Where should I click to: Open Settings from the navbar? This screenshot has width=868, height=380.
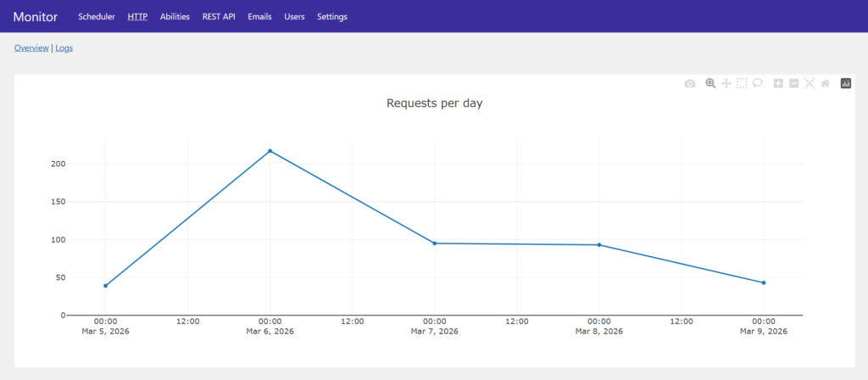pos(331,16)
